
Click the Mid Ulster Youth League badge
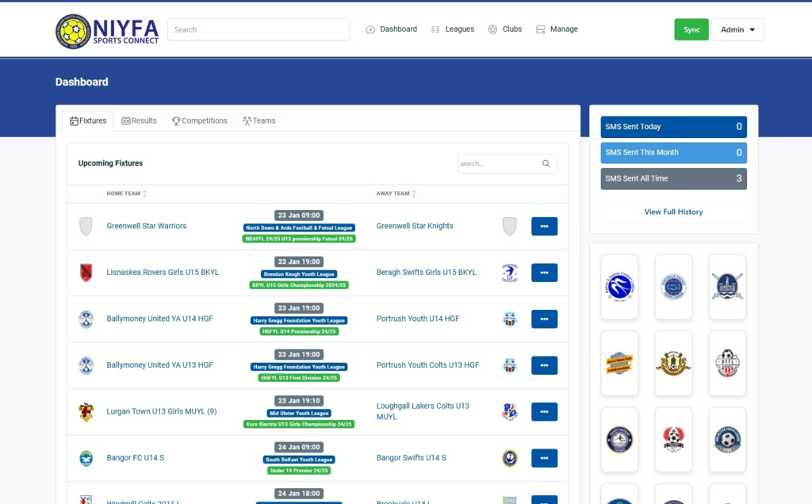tap(299, 414)
